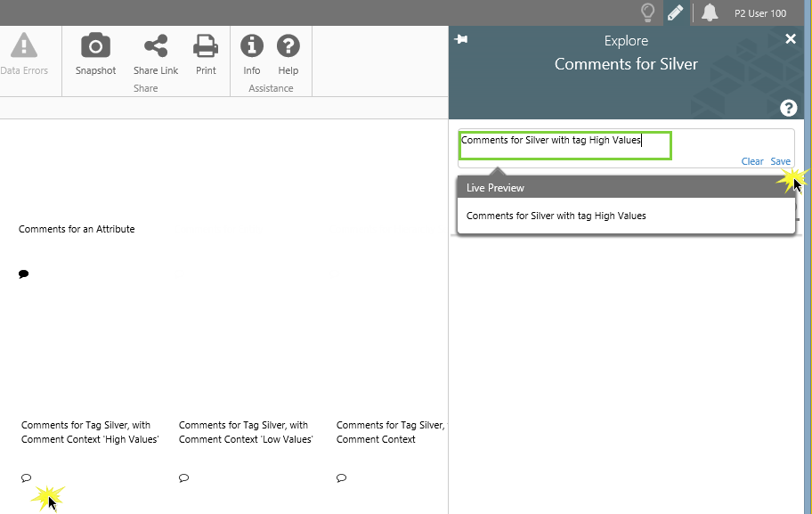Open the comment bubble under 'Low Values' context
812x514 pixels.
183,478
